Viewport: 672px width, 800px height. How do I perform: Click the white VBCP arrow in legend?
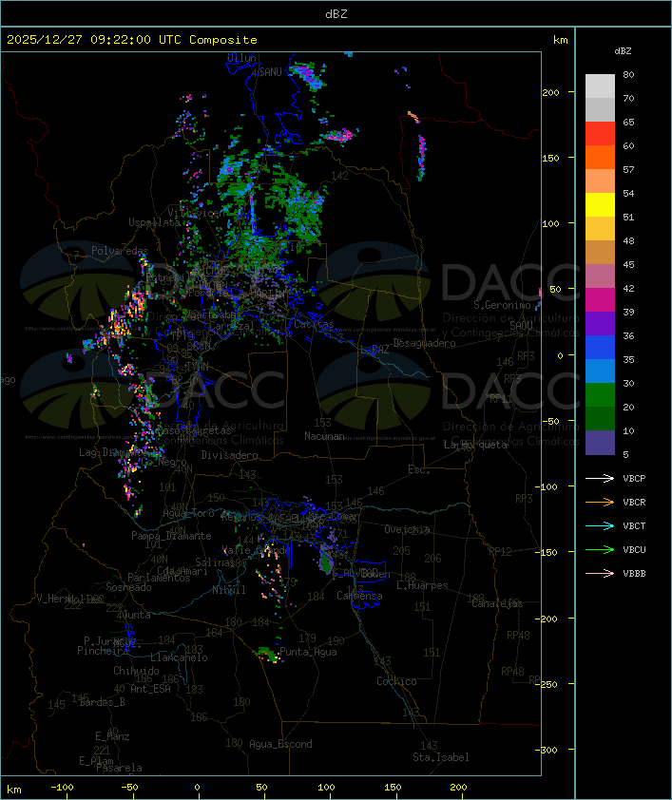600,478
